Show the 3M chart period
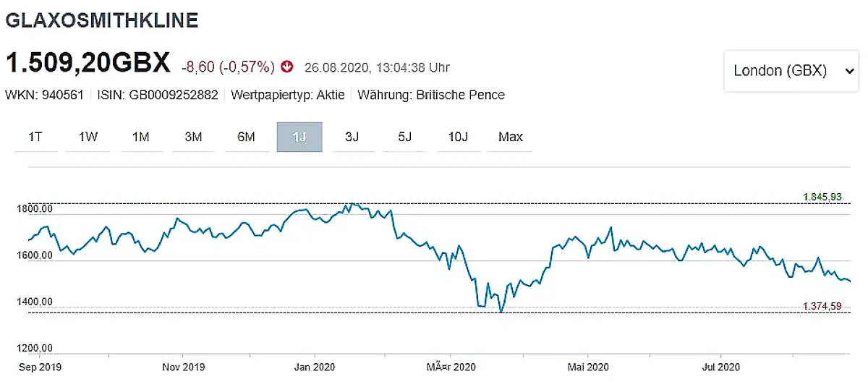This screenshot has height=387, width=868. (x=193, y=137)
